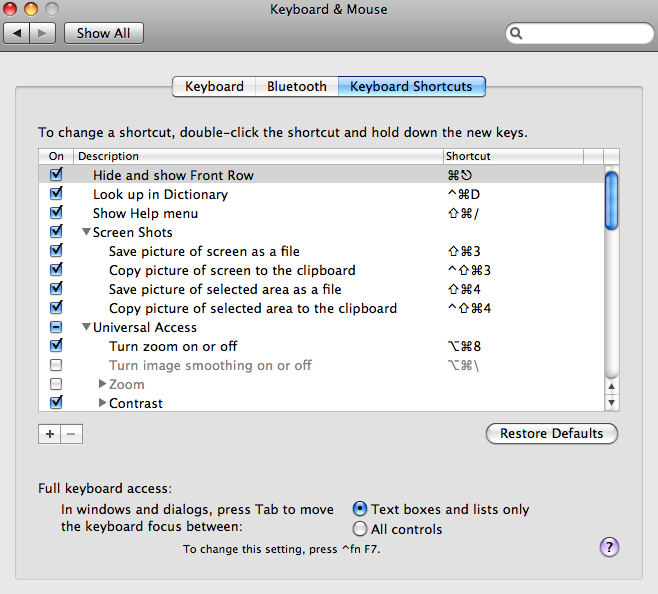The image size is (658, 594).
Task: Click the scroll down arrow in list
Action: 611,403
